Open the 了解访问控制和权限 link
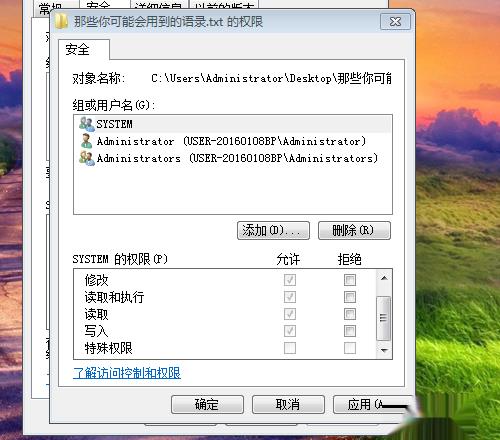The width and height of the screenshot is (500, 440). (127, 373)
